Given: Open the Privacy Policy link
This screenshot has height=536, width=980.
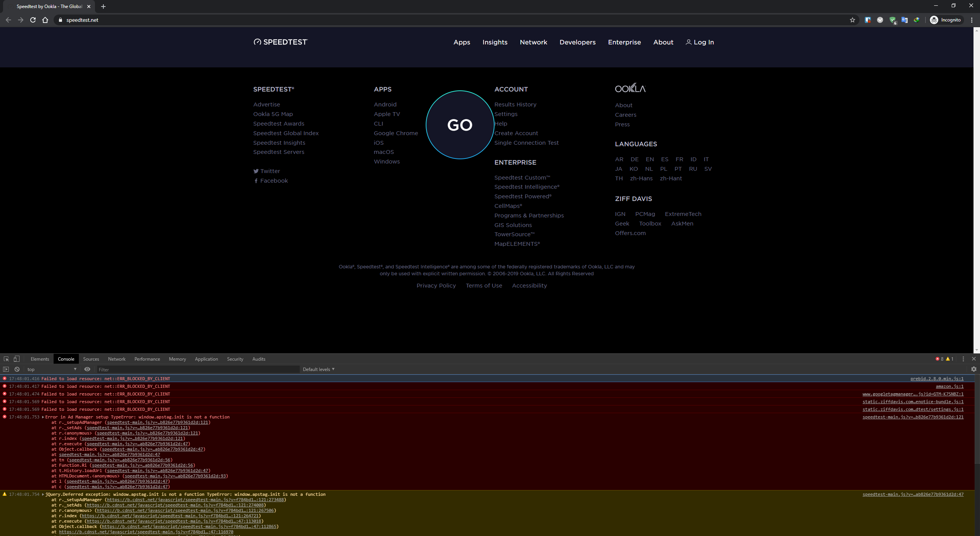Looking at the screenshot, I should [436, 286].
